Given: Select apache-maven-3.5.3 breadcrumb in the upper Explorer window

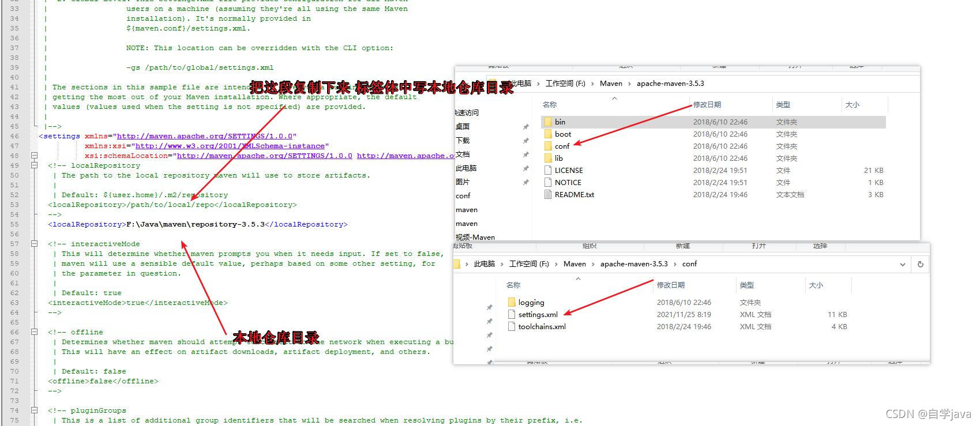Looking at the screenshot, I should click(670, 84).
